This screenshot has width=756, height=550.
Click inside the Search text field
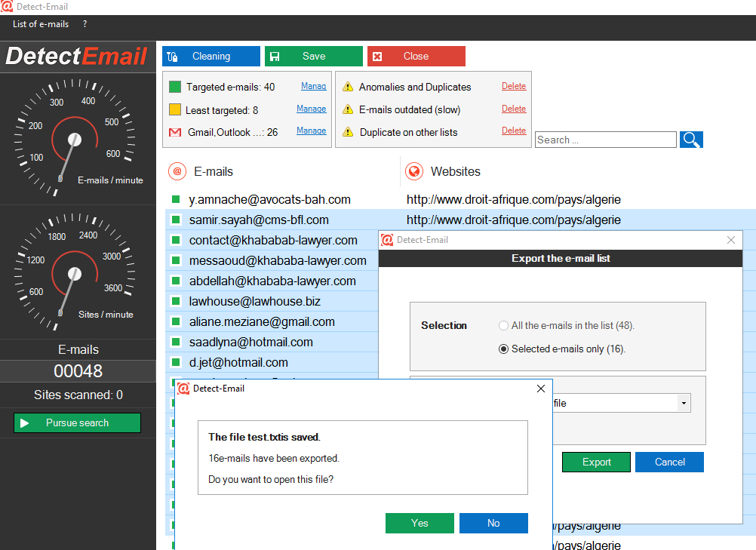pos(605,140)
